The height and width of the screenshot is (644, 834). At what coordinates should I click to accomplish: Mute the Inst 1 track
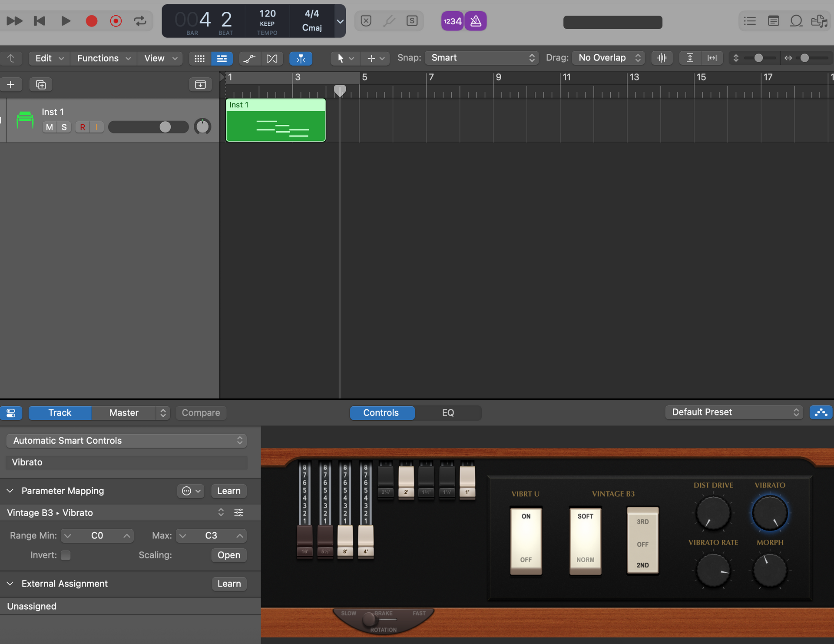click(50, 127)
